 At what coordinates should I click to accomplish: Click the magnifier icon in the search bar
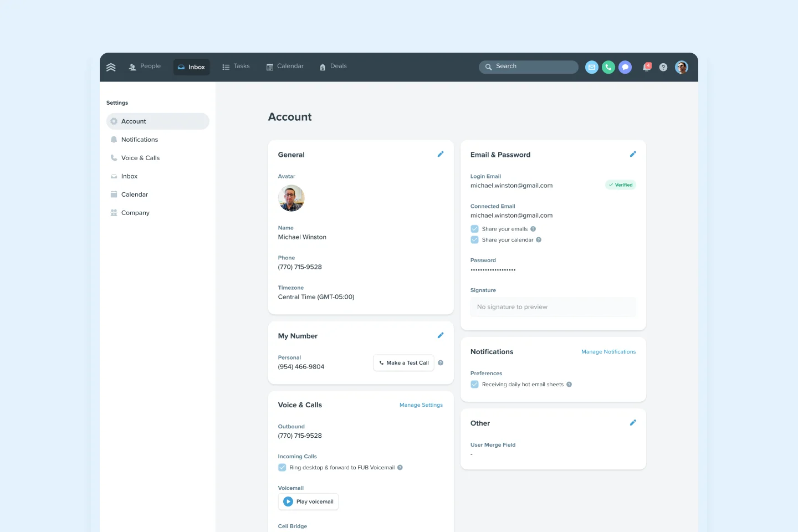tap(489, 67)
